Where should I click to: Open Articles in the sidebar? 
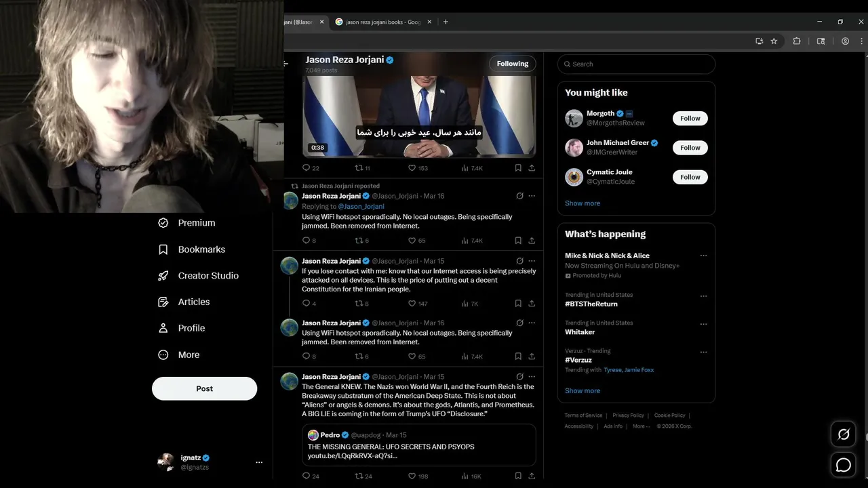[184, 302]
